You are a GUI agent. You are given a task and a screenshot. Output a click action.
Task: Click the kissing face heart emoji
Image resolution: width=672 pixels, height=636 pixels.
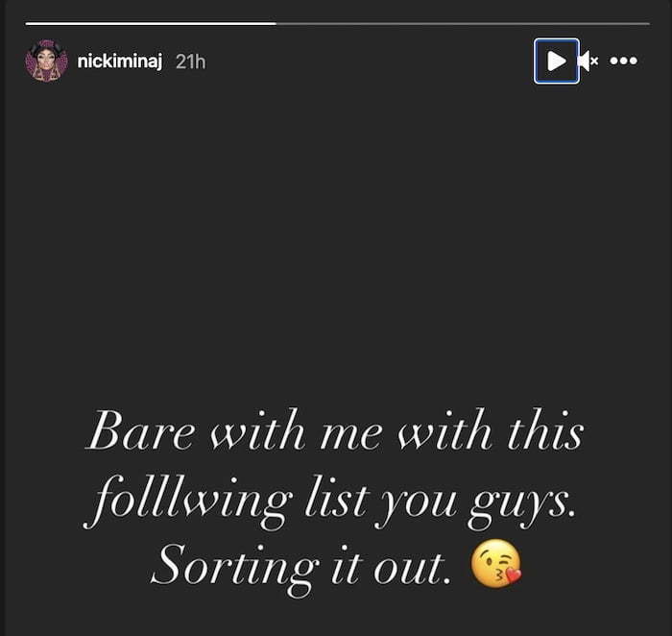click(496, 564)
